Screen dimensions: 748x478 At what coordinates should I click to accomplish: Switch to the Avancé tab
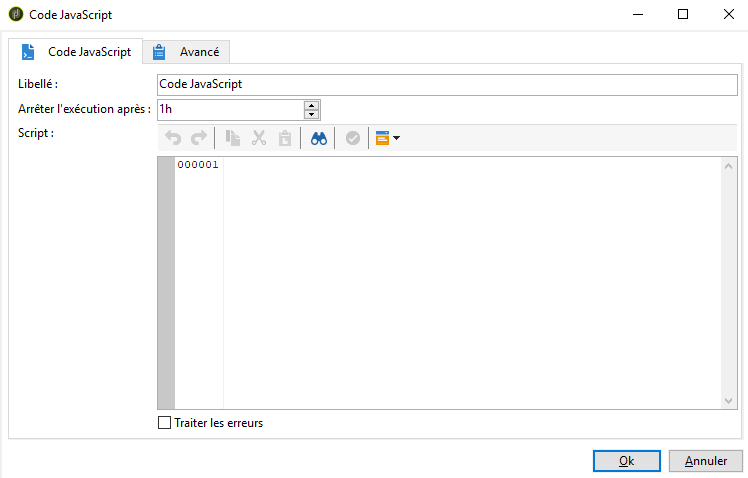click(x=187, y=52)
